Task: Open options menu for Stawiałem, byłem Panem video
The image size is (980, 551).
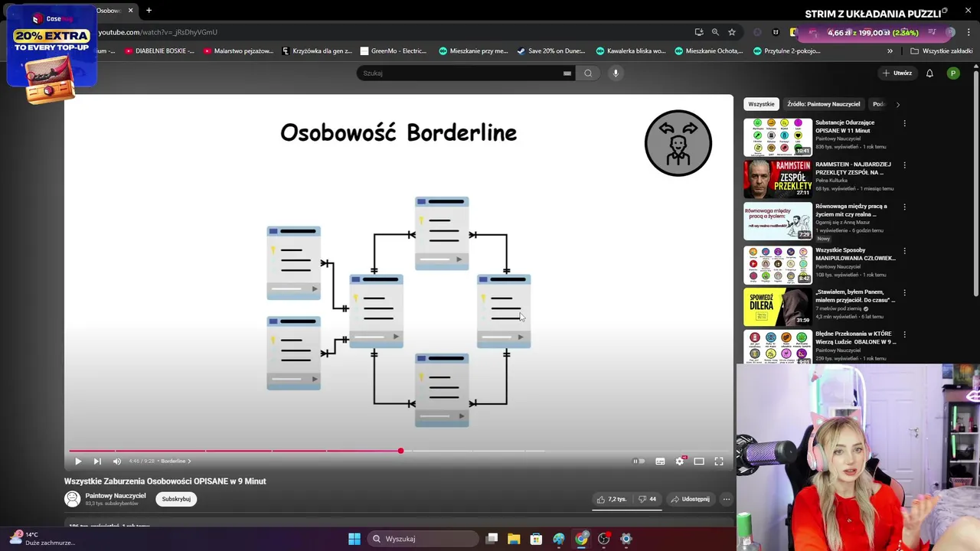Action: pyautogui.click(x=904, y=293)
